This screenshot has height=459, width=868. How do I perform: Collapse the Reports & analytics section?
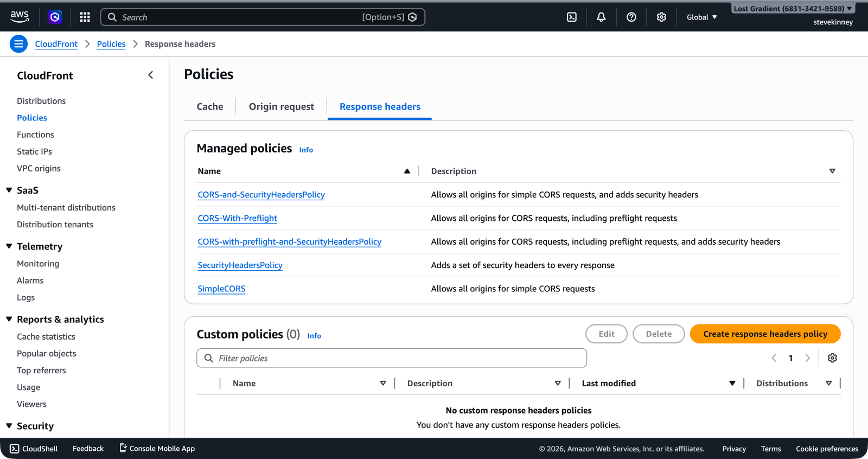click(x=9, y=320)
